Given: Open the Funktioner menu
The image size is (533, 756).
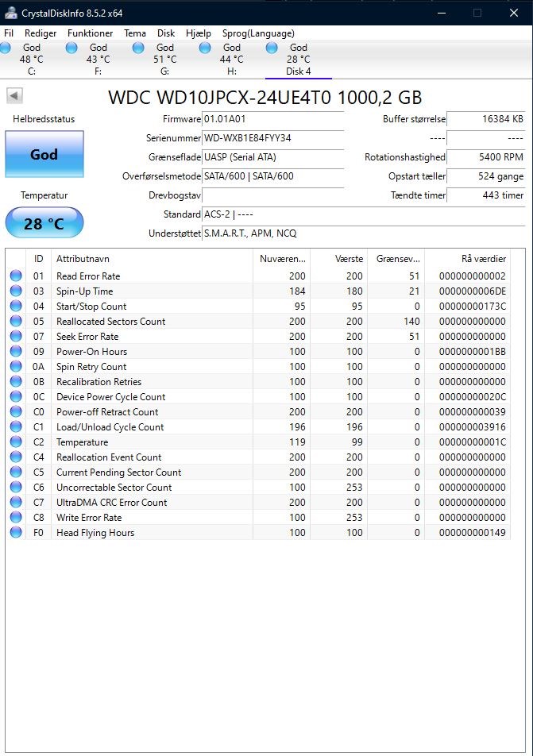Looking at the screenshot, I should [91, 33].
